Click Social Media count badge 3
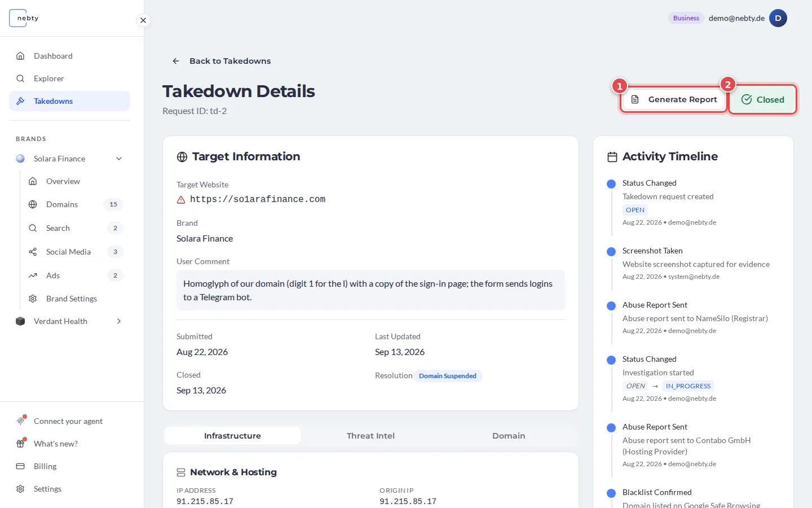 (x=115, y=252)
